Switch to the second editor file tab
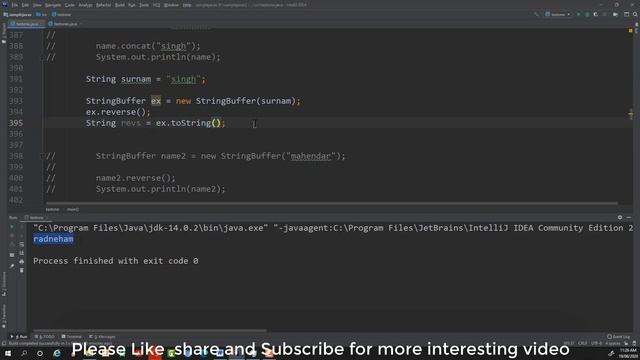Image resolution: width=640 pixels, height=360 pixels. (x=64, y=24)
